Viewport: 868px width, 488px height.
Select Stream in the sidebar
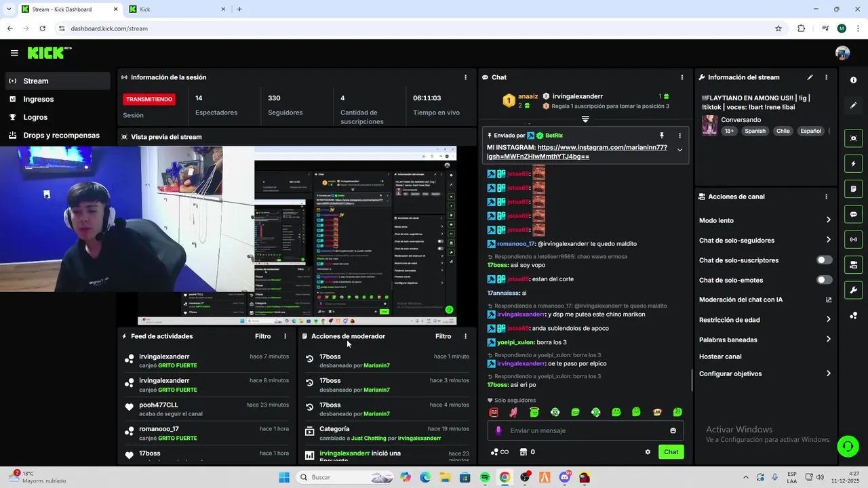point(57,81)
